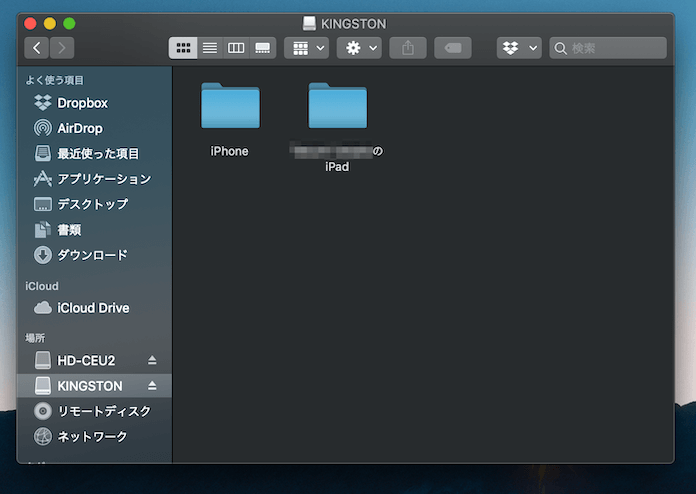Click the yellow minimize window button
The image size is (696, 494).
(x=50, y=24)
